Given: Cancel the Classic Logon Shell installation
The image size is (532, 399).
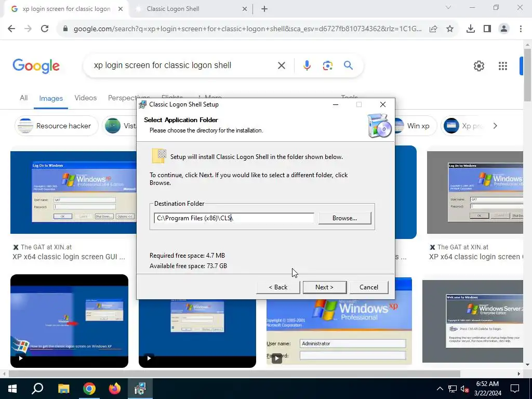Looking at the screenshot, I should [x=369, y=287].
